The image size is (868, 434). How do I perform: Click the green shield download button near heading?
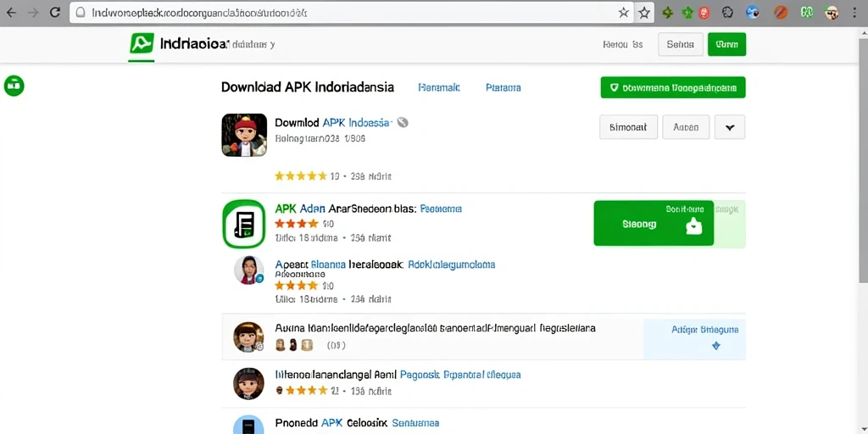(672, 87)
